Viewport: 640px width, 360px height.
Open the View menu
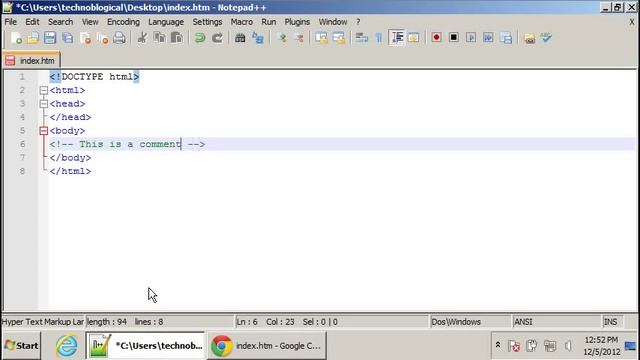tap(90, 22)
